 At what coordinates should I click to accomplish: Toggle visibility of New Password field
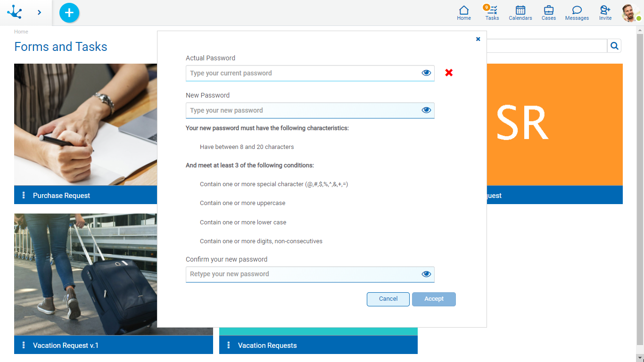[x=426, y=110]
